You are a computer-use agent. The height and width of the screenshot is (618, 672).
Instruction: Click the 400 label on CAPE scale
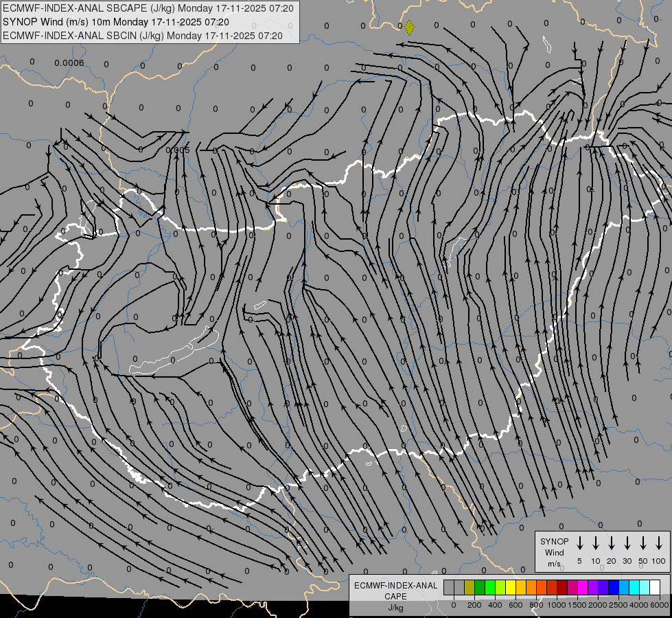click(495, 605)
